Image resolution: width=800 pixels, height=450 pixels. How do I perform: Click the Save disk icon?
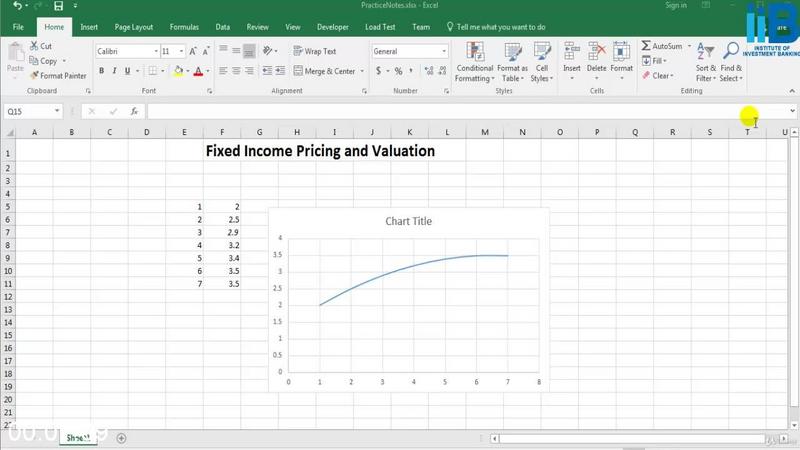coord(58,6)
